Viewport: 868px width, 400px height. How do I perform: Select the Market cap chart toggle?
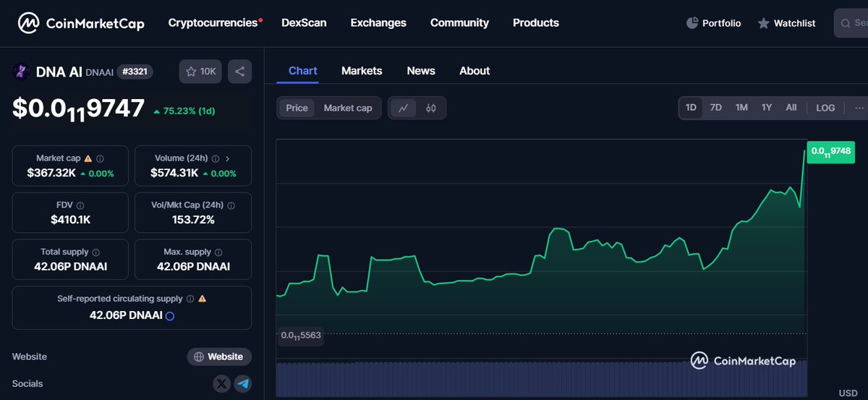click(x=348, y=108)
